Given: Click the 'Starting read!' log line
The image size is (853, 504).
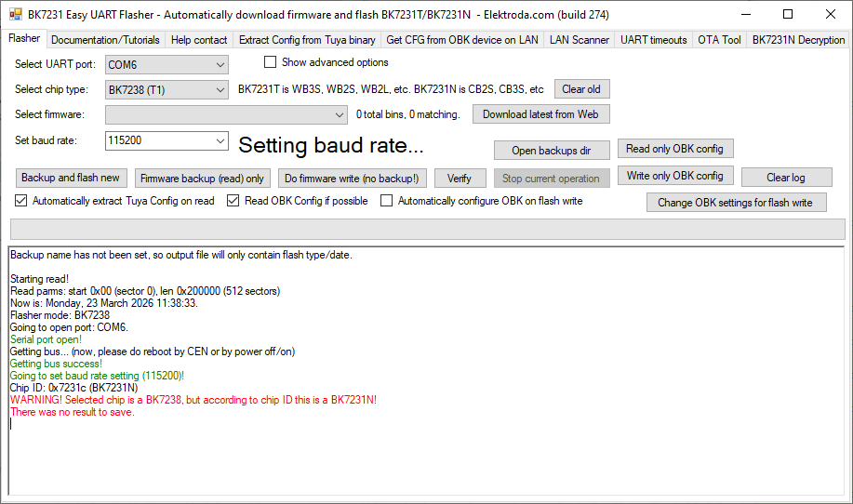Looking at the screenshot, I should 39,279.
